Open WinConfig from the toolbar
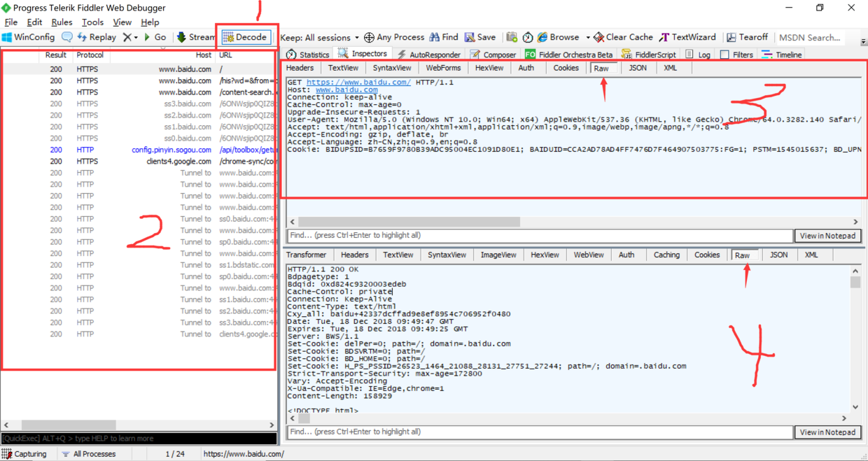The height and width of the screenshot is (461, 868). 29,37
